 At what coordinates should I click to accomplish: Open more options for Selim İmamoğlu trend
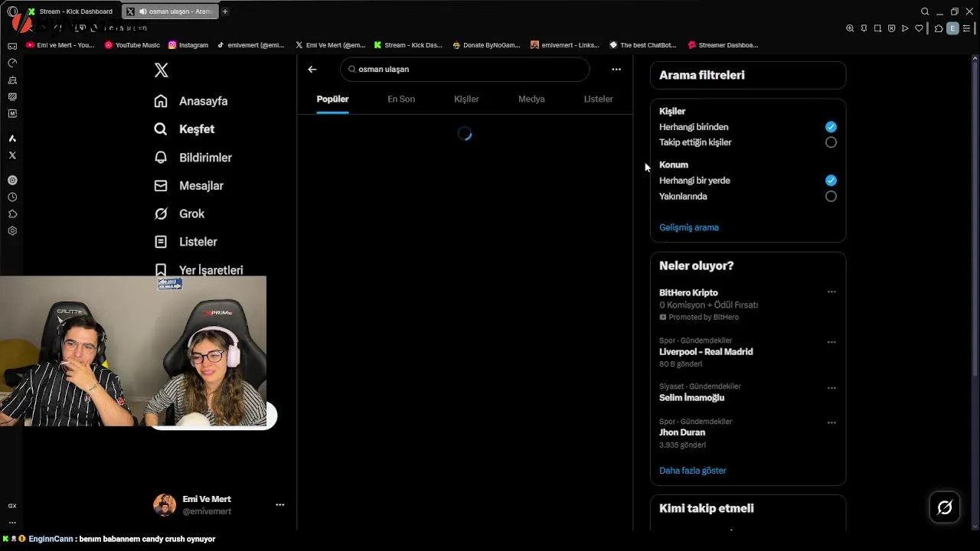click(x=831, y=388)
